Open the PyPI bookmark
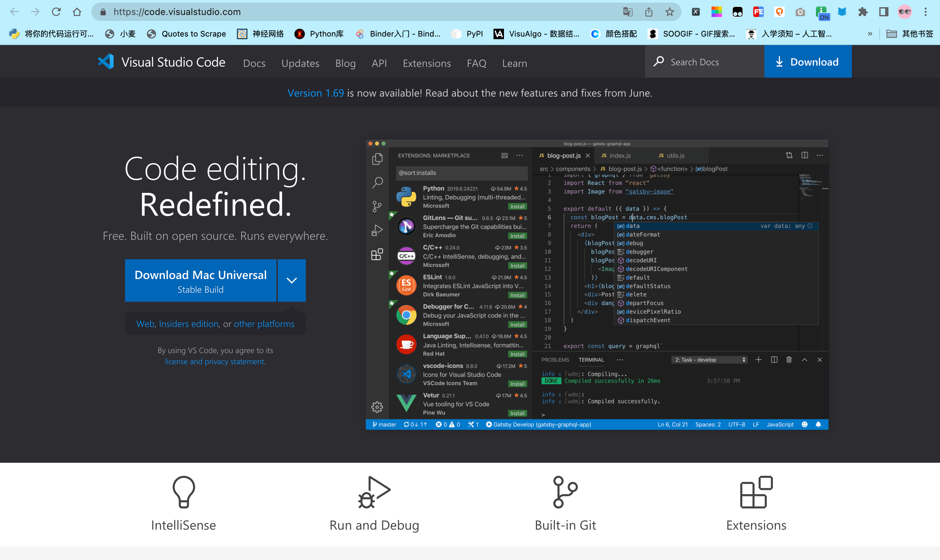940x560 pixels. [x=467, y=34]
